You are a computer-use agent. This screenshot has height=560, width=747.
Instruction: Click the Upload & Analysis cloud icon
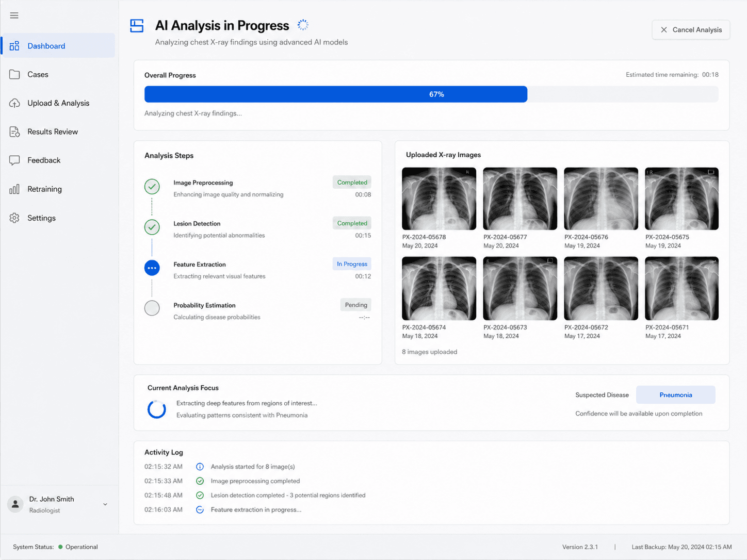tap(14, 103)
